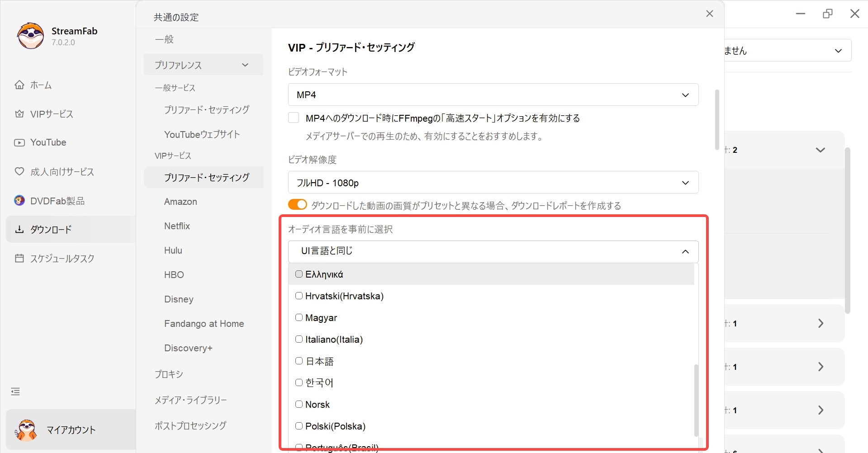Check the Hrvatski(Hrvatska) checkbox

[x=299, y=296]
